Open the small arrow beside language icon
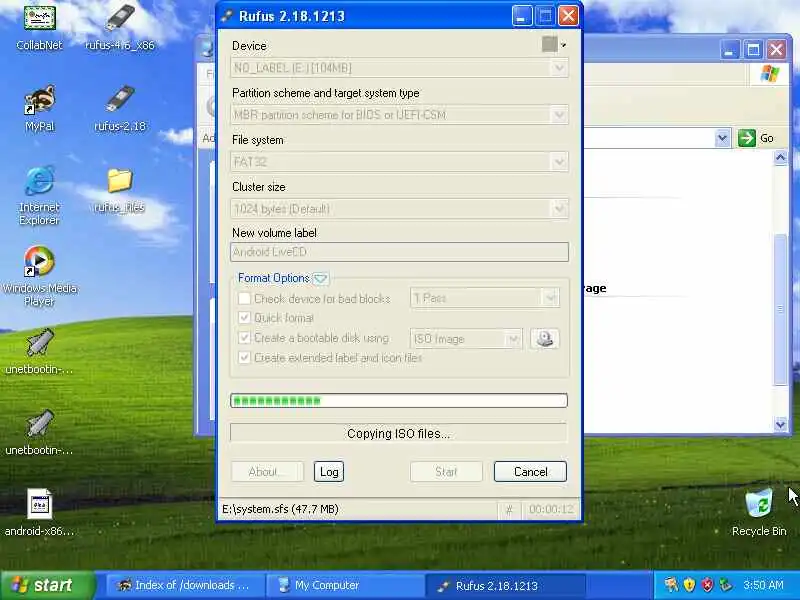 pyautogui.click(x=563, y=45)
